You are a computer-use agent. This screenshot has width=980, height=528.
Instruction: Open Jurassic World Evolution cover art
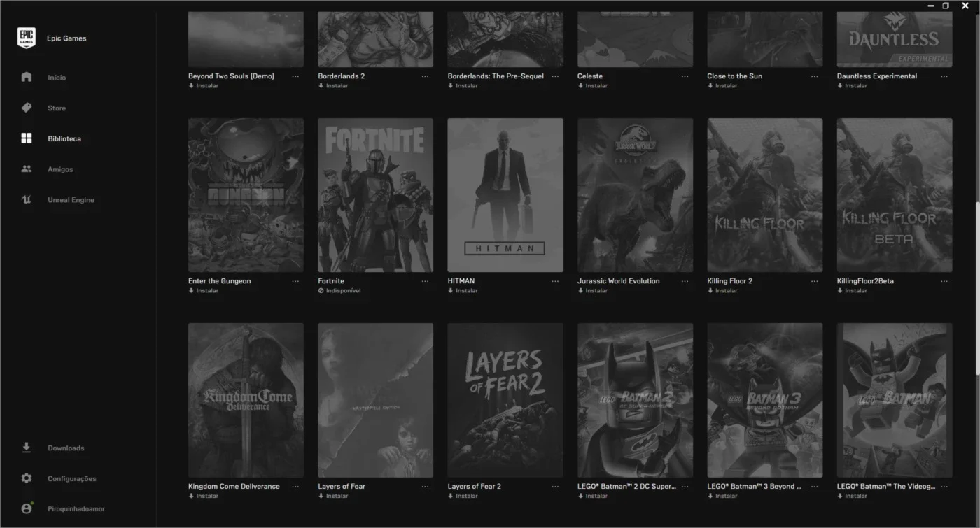(x=635, y=195)
